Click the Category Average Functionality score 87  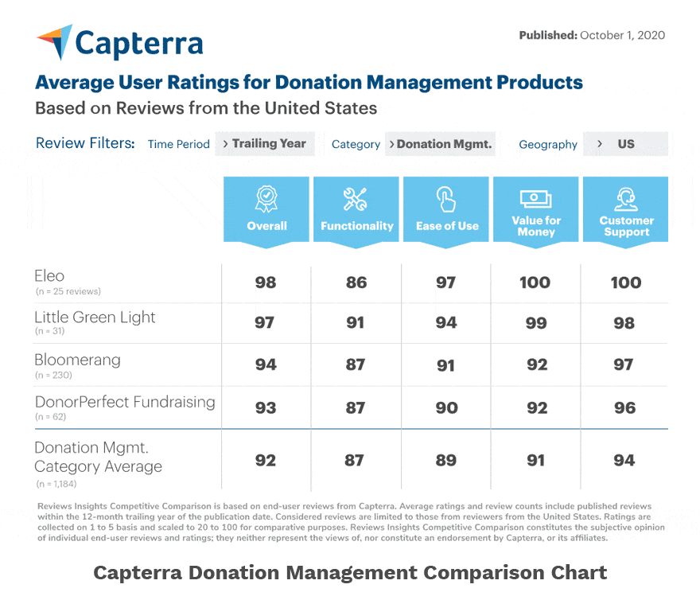click(x=354, y=461)
